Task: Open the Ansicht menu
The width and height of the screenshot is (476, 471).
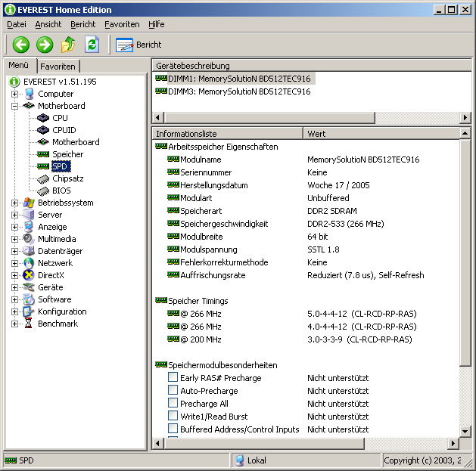Action: click(48, 24)
